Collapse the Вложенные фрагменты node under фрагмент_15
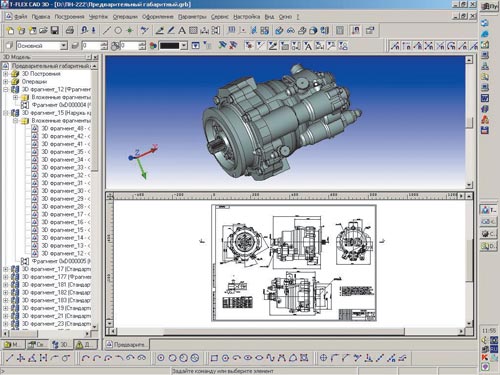 [x=15, y=121]
